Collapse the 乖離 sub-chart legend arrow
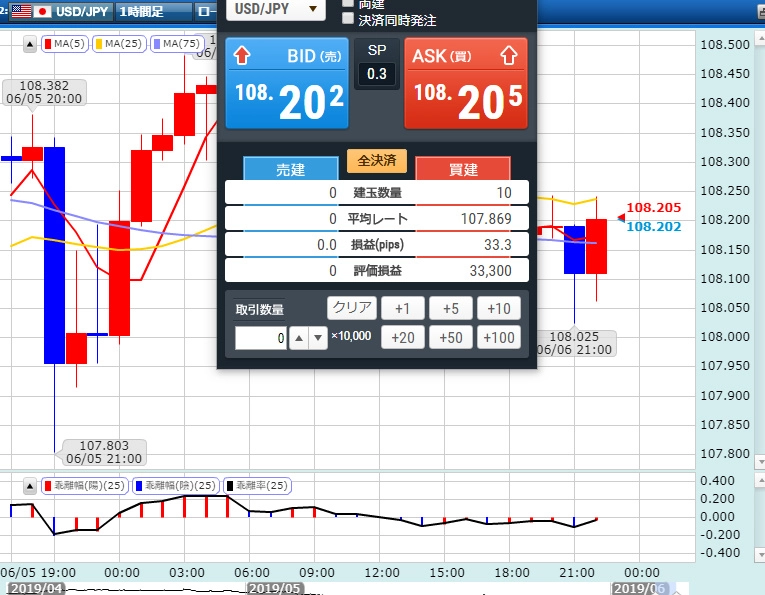The image size is (765, 595). coord(30,486)
